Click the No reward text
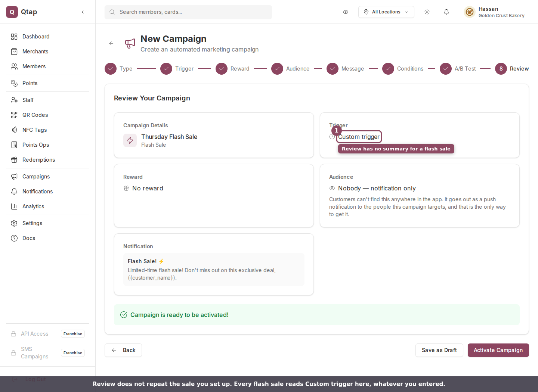Image resolution: width=538 pixels, height=392 pixels. pos(148,188)
